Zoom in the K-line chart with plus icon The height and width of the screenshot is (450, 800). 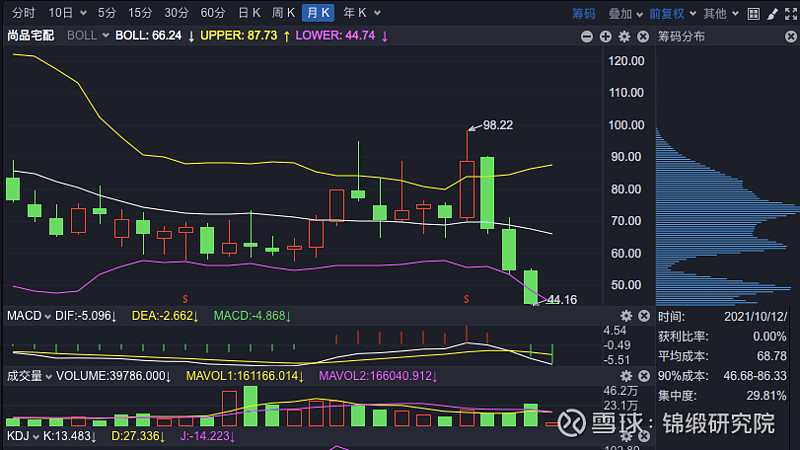(x=605, y=36)
